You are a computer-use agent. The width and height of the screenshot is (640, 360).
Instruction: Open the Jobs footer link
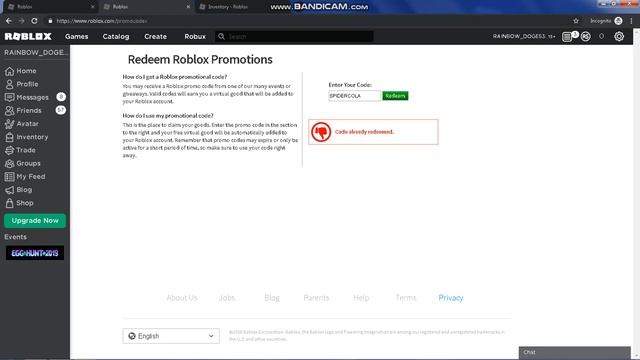click(x=227, y=298)
